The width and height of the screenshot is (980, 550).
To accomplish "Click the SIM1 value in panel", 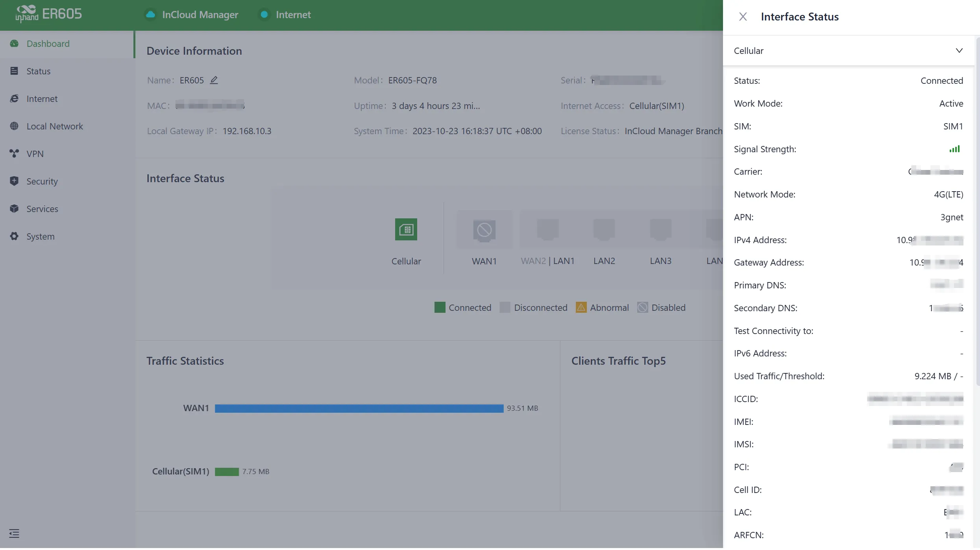I will click(x=953, y=127).
